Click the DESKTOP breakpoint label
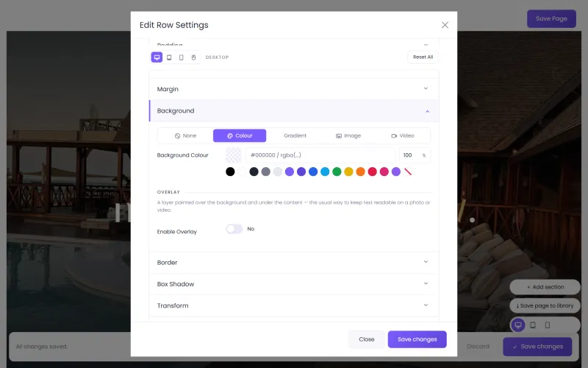The height and width of the screenshot is (368, 588). [217, 57]
